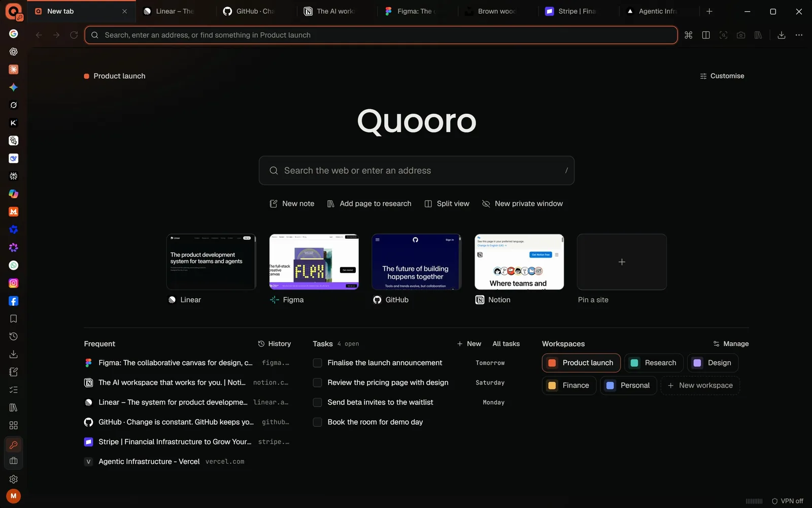Screen dimensions: 812x508
Task: Check off Finalise the launch announcement task
Action: tap(318, 363)
